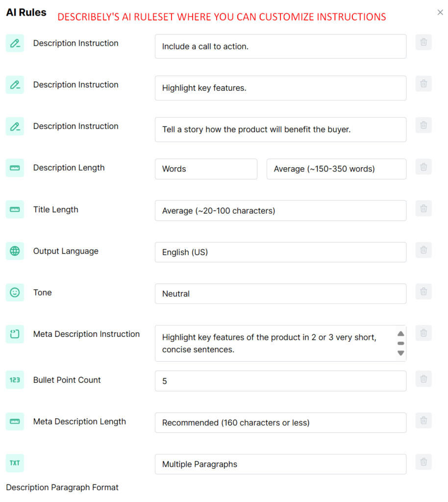Delete the Bullet Point Count rule
The image size is (448, 502).
[x=423, y=378]
